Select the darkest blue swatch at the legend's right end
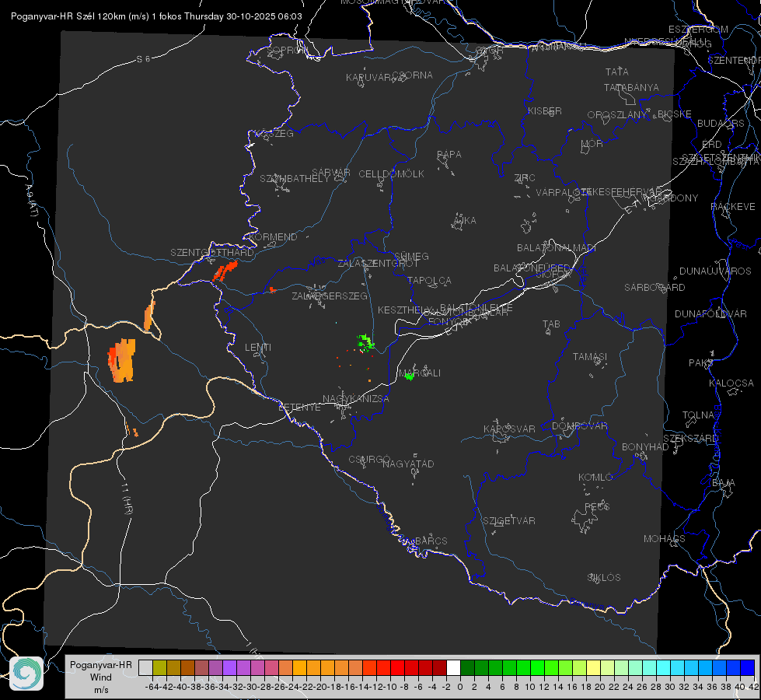This screenshot has width=761, height=700. [x=748, y=667]
